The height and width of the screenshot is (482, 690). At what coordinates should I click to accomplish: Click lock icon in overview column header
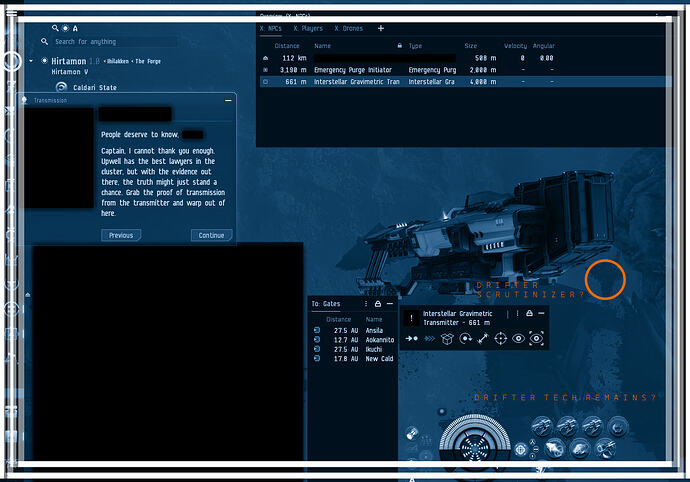coord(400,45)
